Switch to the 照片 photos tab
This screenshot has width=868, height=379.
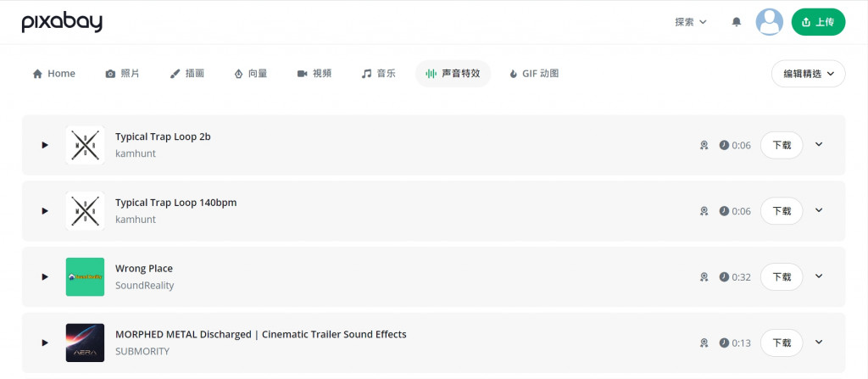tap(122, 74)
